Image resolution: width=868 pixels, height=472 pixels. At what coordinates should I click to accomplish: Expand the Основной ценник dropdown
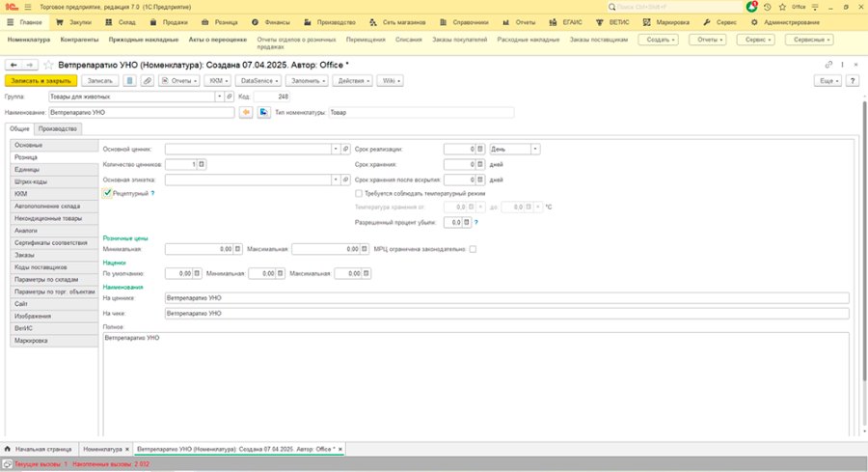[x=336, y=149]
